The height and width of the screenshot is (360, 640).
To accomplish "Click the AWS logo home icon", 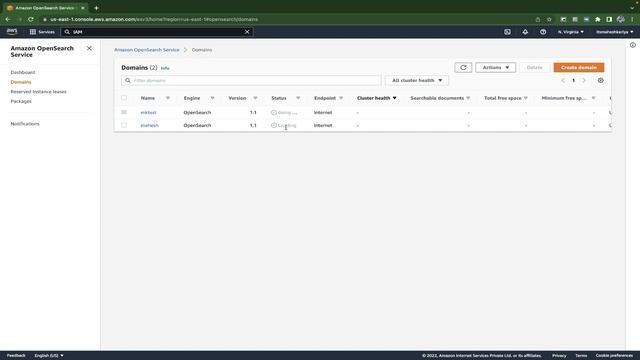I will click(x=12, y=31).
